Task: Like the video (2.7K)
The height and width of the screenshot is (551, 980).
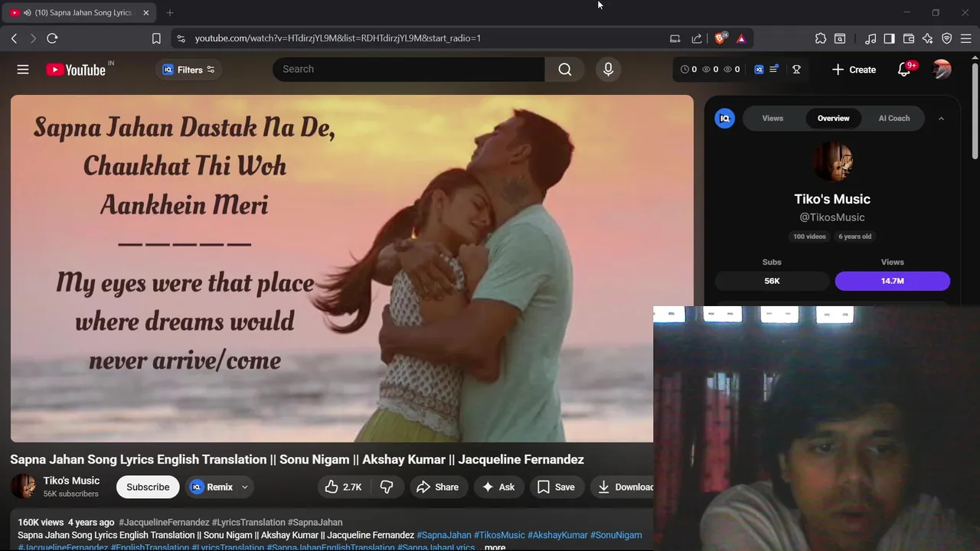Action: [343, 487]
